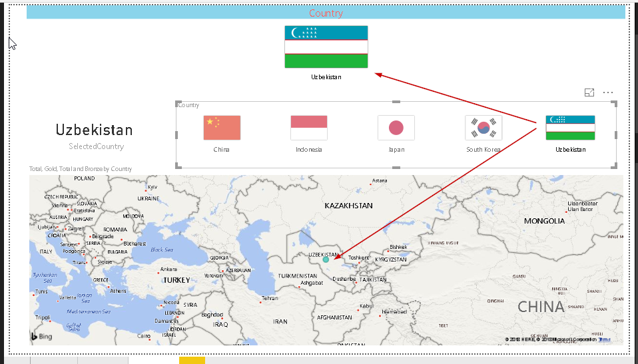Click the Black Sea label on map

click(x=162, y=250)
